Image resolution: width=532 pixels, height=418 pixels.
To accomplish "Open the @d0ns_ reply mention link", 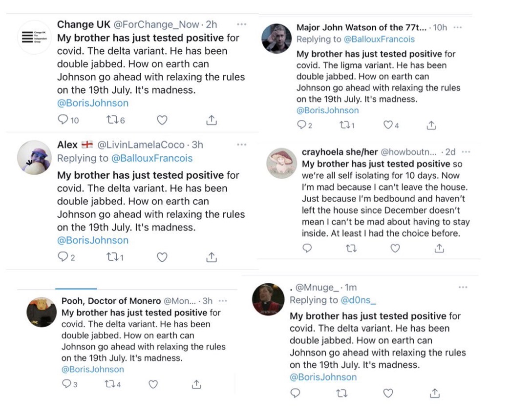I will click(359, 300).
